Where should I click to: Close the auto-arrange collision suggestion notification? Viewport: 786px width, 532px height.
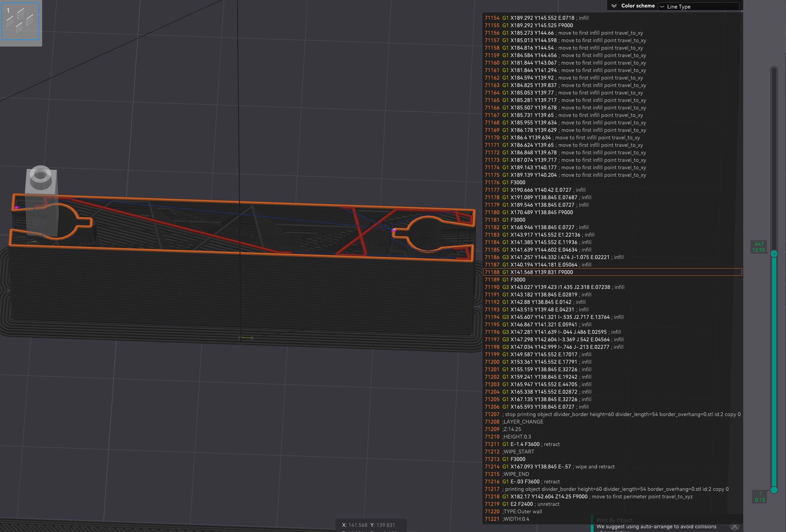pos(735,526)
